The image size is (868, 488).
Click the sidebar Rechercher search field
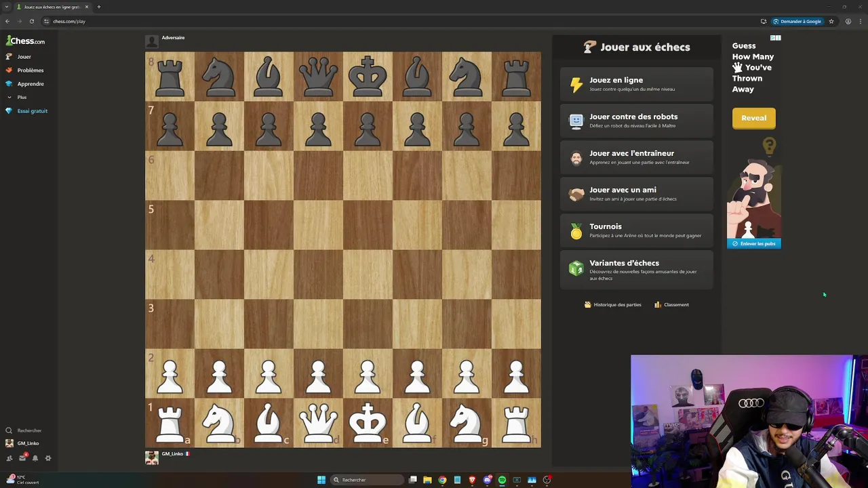24,430
